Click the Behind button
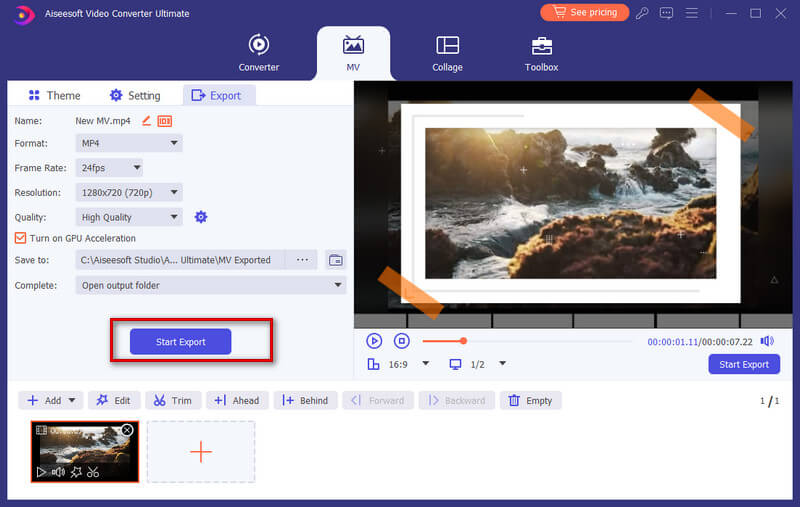Screen dimensions: 800x507 [305, 400]
